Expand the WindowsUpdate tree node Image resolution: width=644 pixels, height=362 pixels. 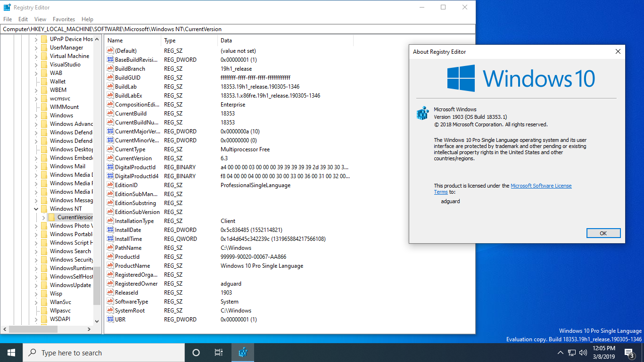(36, 285)
